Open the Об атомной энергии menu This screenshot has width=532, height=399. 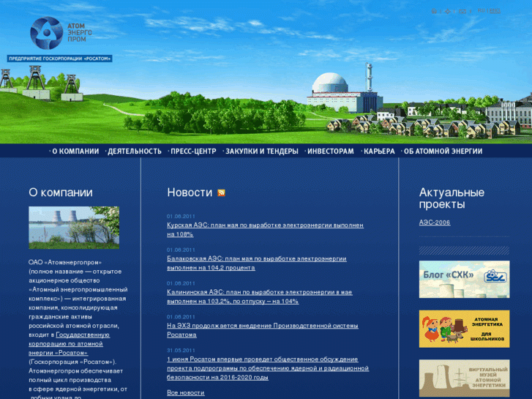click(x=443, y=151)
